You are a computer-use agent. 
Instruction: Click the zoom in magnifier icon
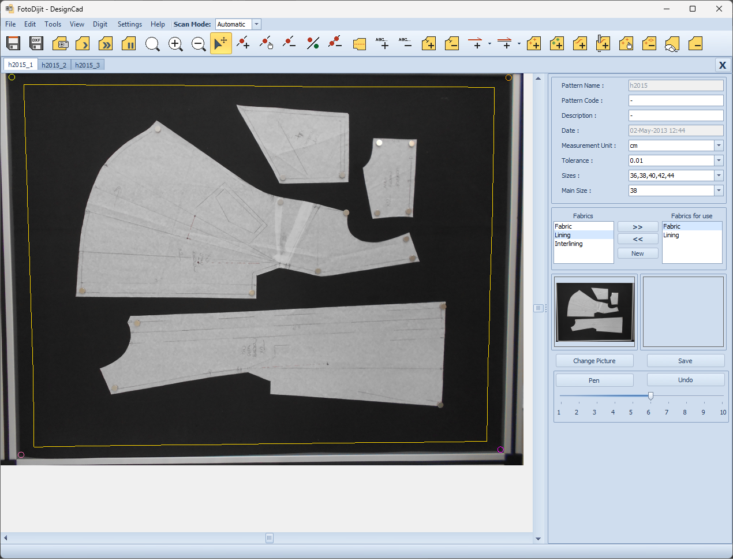pyautogui.click(x=175, y=44)
